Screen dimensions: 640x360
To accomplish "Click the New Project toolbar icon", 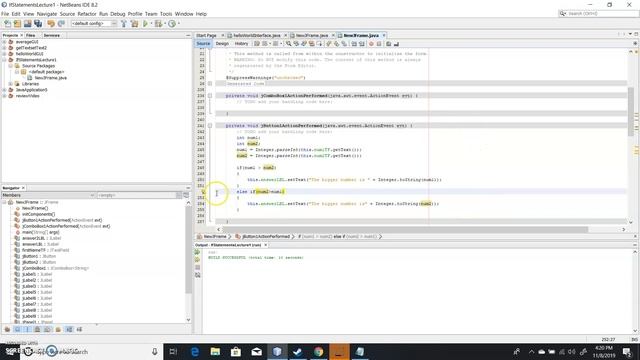I will [x=17, y=24].
